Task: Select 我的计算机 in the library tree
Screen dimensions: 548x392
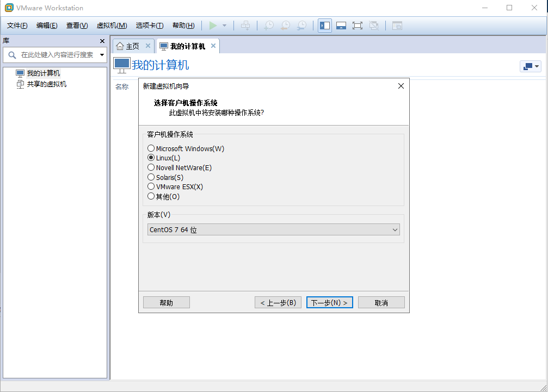Action: pos(44,73)
